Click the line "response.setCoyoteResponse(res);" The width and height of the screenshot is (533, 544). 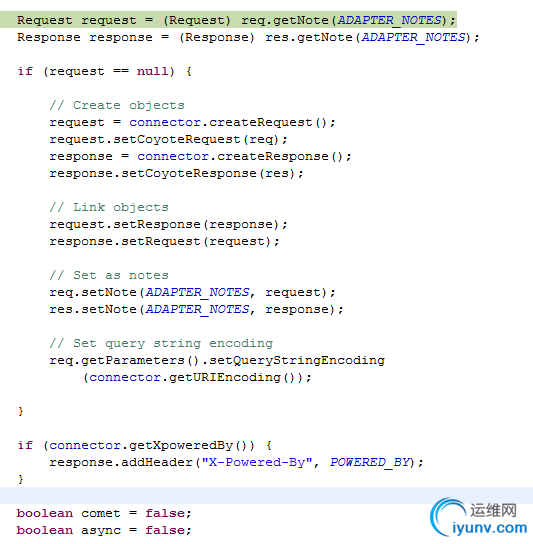click(x=176, y=173)
